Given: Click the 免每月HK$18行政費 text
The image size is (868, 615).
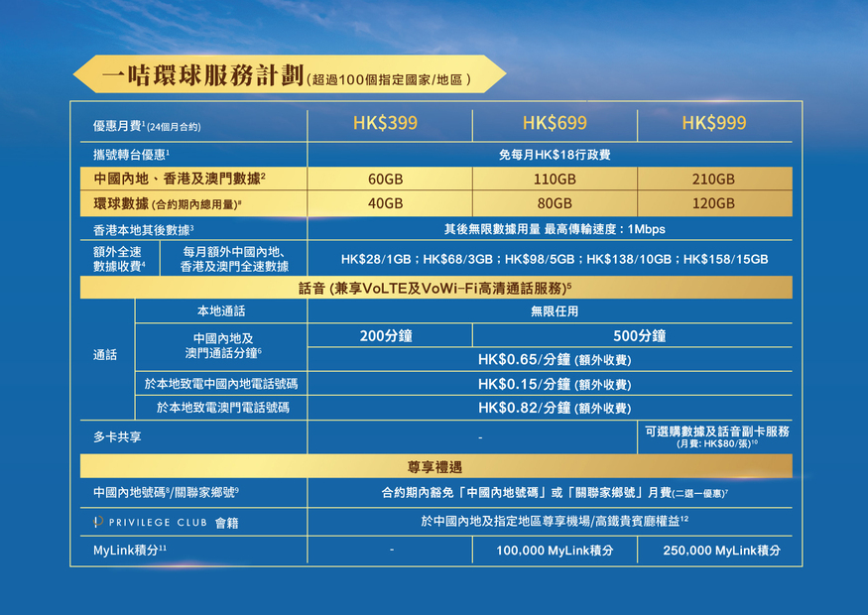Looking at the screenshot, I should 554,155.
